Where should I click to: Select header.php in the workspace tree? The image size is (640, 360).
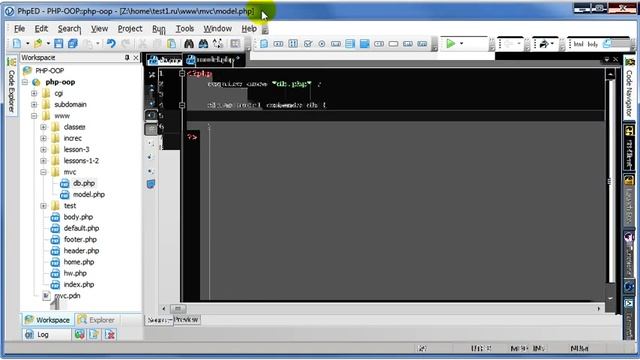point(81,251)
